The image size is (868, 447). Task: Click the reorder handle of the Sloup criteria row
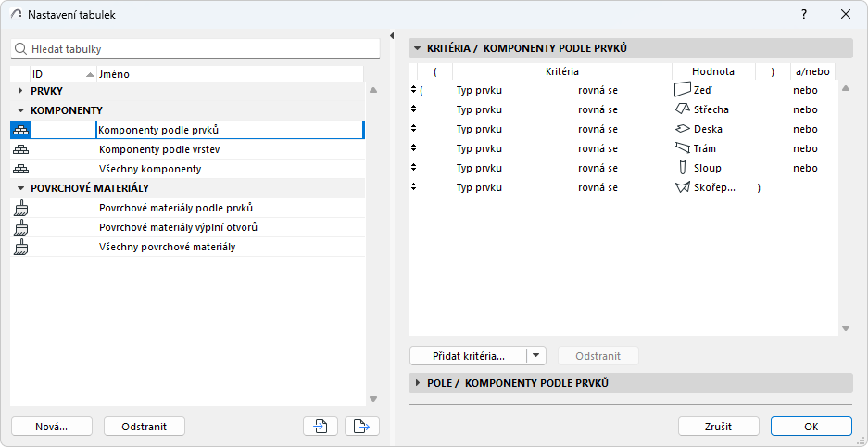[414, 168]
